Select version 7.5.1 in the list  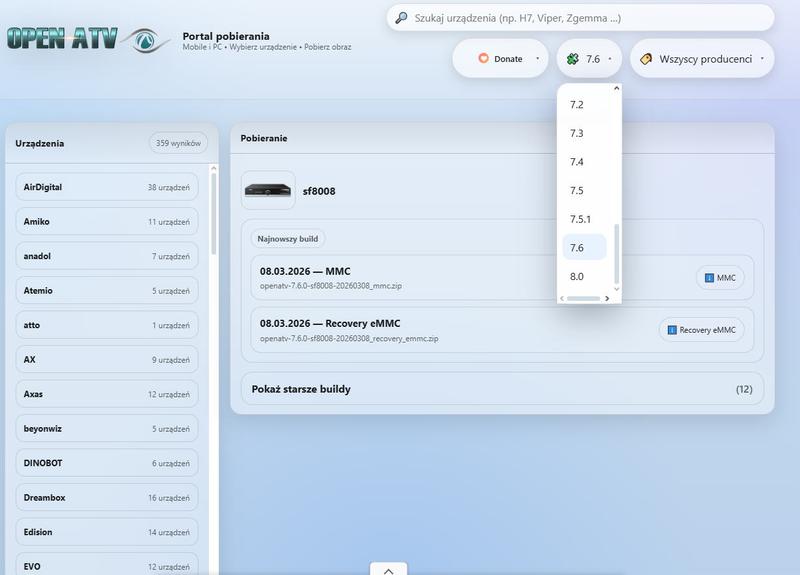click(584, 219)
